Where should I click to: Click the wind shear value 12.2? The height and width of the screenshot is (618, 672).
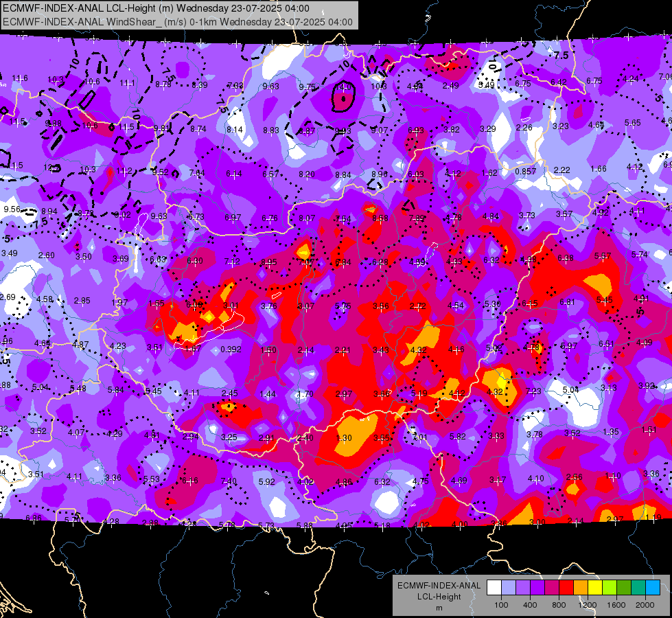51,168
